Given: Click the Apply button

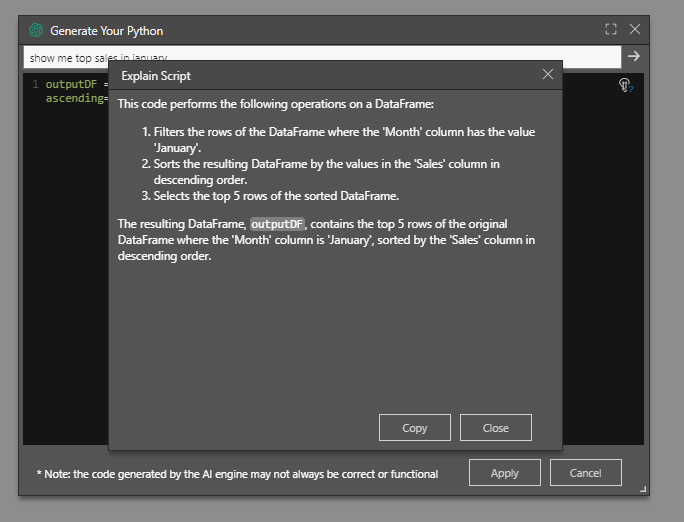Looking at the screenshot, I should [505, 473].
